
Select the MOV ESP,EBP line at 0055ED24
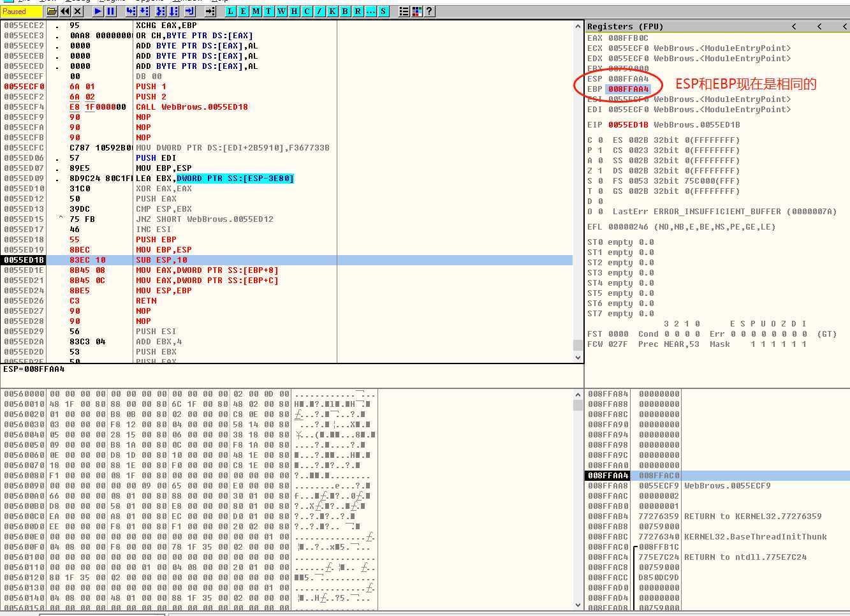click(x=287, y=291)
